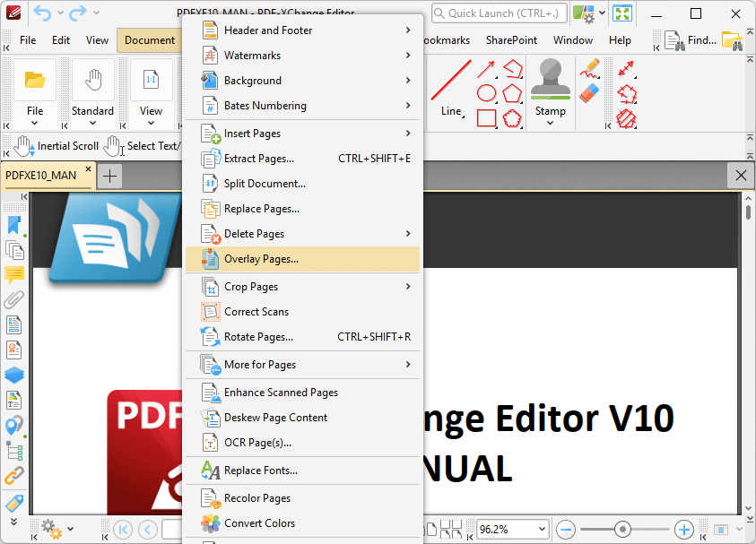
Task: Open the SharePoint menu
Action: pos(511,40)
